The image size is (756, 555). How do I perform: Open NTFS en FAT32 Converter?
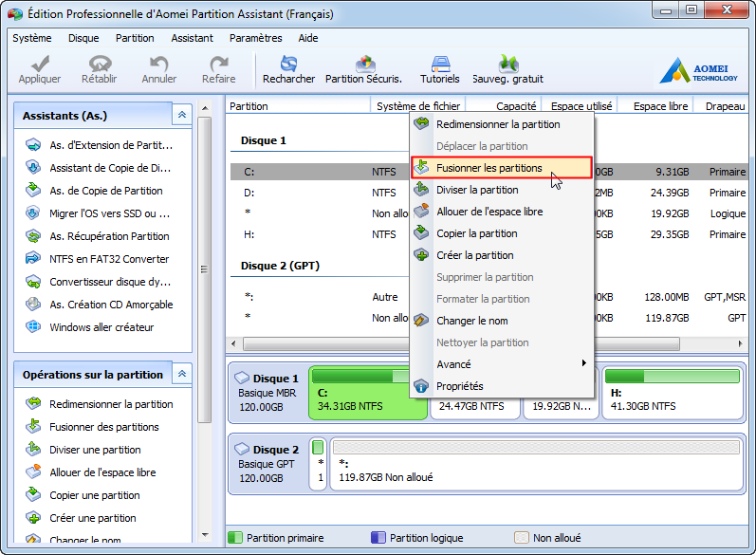[98, 259]
